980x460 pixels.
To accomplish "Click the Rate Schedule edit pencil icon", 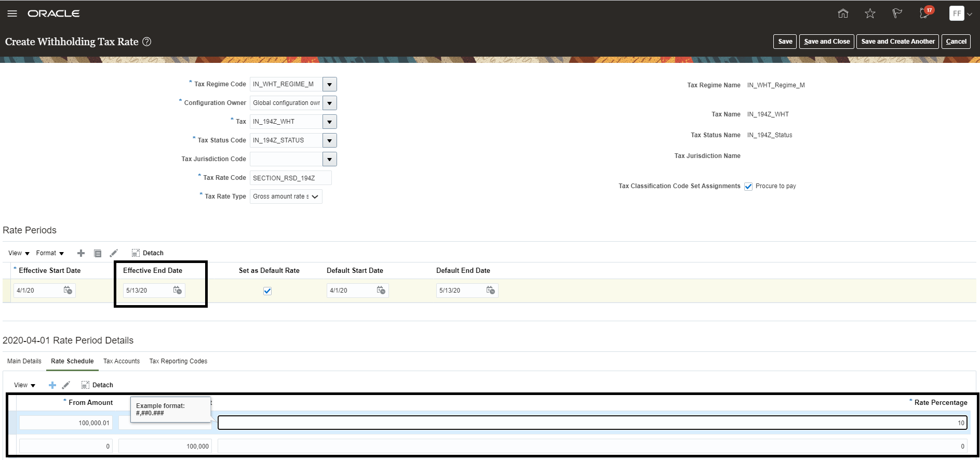I will click(66, 385).
